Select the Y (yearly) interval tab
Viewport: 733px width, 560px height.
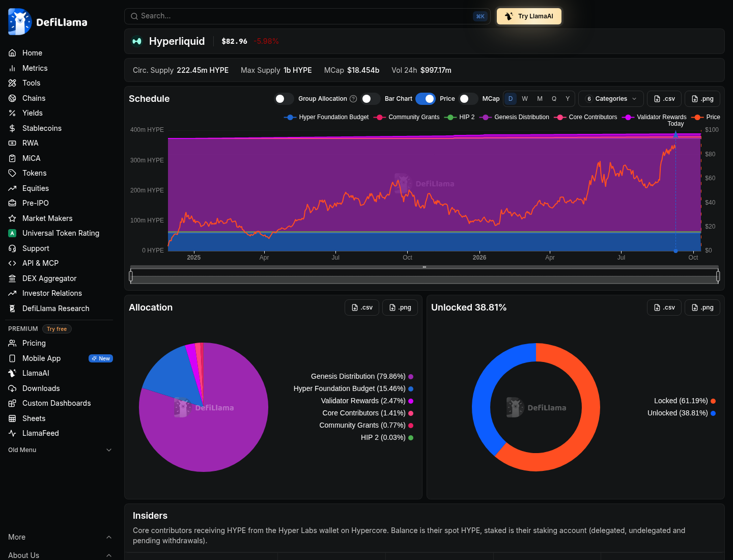tap(568, 99)
